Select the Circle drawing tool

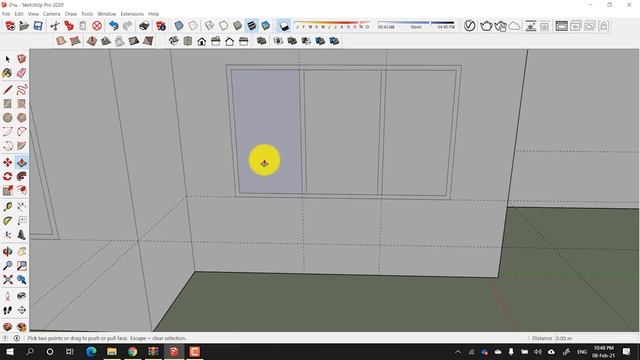pos(7,118)
